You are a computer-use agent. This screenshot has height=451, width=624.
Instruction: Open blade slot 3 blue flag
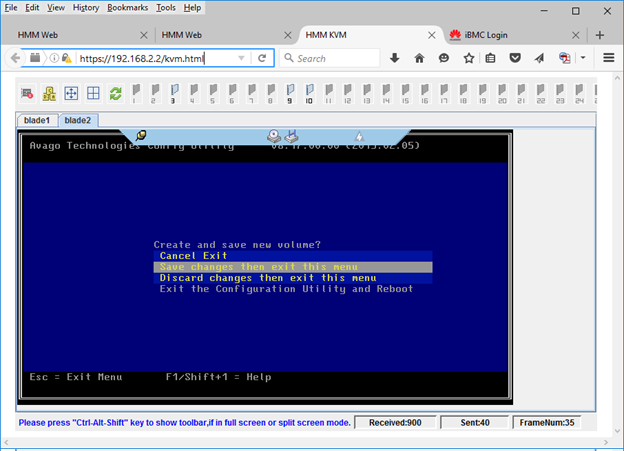click(x=174, y=94)
